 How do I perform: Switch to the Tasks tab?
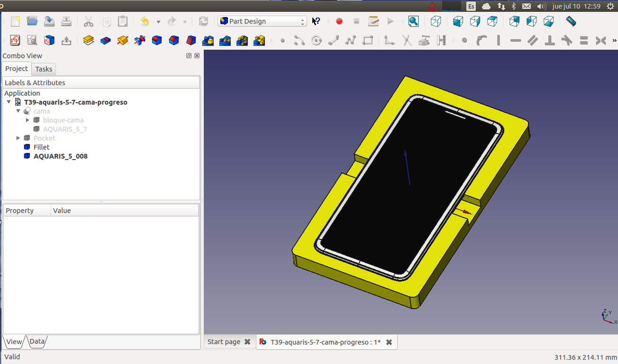44,69
